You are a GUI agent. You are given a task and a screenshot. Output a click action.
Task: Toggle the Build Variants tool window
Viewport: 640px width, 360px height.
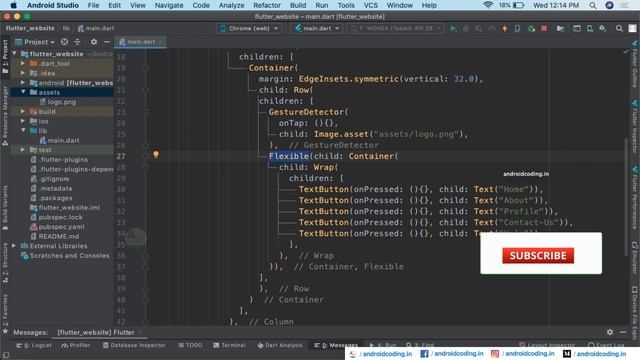(5, 208)
